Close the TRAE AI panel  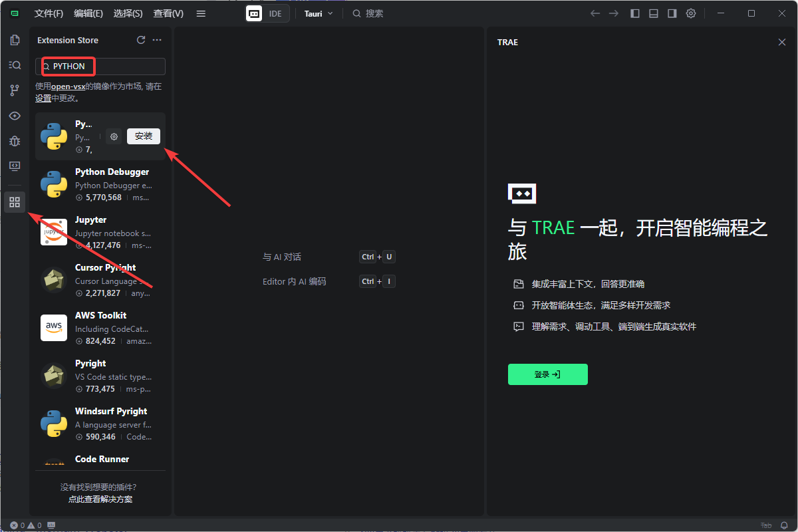(x=782, y=42)
